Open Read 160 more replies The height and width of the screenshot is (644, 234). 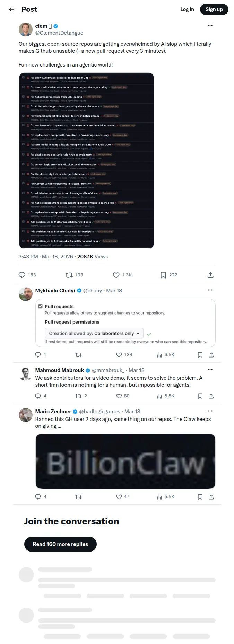pyautogui.click(x=60, y=544)
